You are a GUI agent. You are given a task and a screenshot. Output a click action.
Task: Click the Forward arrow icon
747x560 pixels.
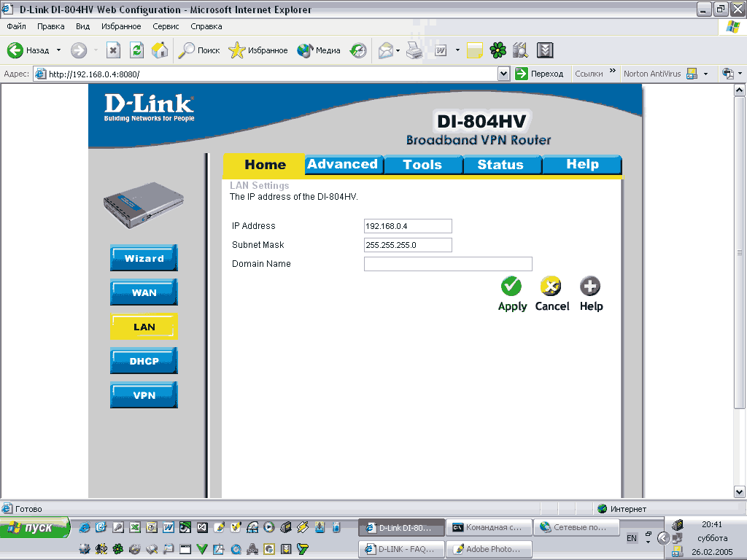(79, 50)
